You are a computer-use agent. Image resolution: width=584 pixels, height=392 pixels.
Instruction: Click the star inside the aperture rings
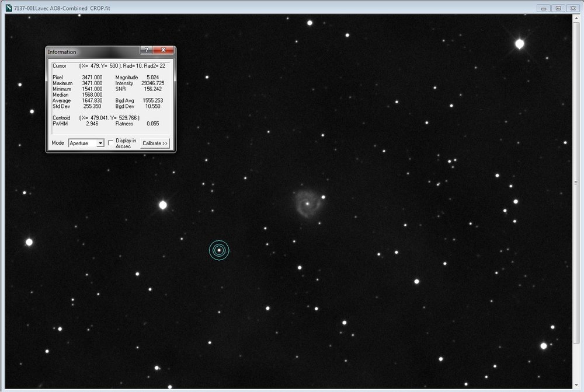[219, 250]
